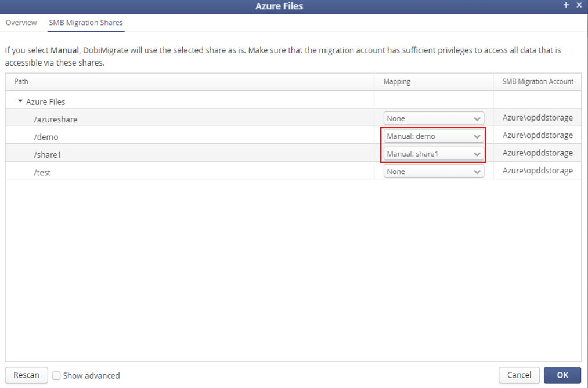Screen dimensions: 588x388
Task: Close the Azure Files dialog
Action: (x=579, y=5)
